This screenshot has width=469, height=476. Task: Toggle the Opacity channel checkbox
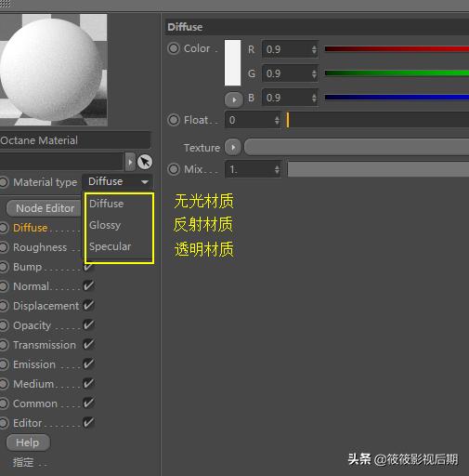(88, 325)
